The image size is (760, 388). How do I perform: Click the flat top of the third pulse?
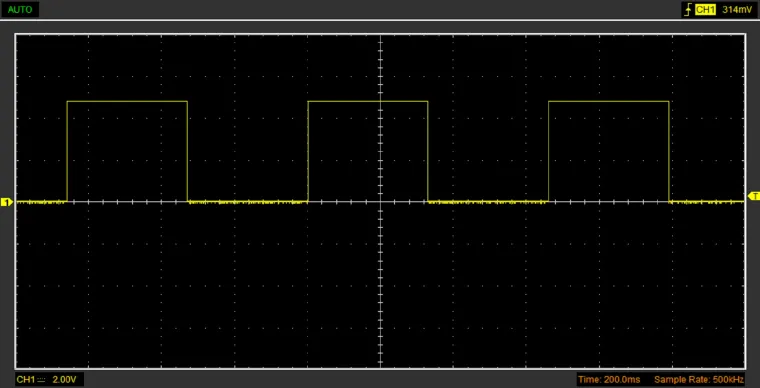(x=609, y=101)
